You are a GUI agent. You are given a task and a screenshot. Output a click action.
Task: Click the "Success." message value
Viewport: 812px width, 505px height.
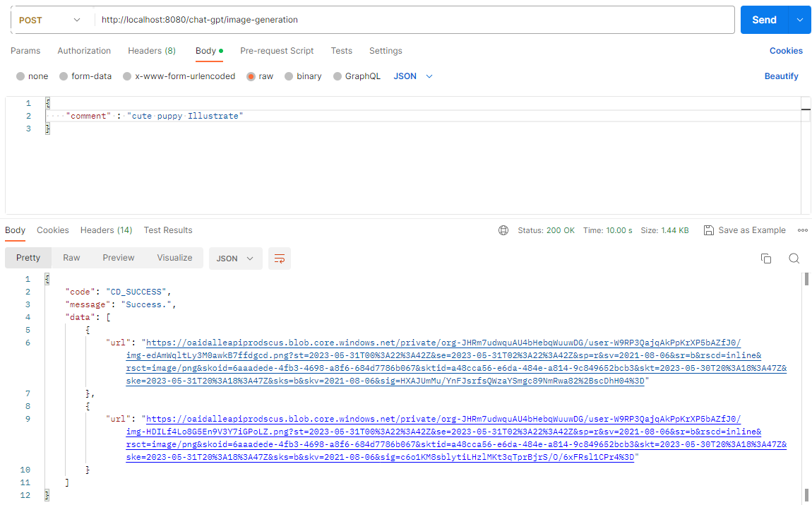(148, 304)
